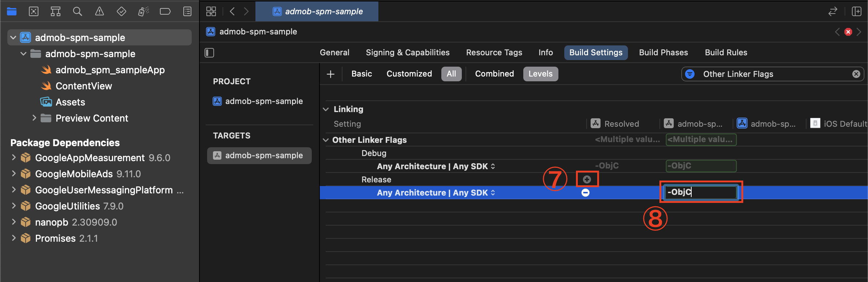This screenshot has width=868, height=282.
Task: Click the Other Linker Flags search field
Action: [772, 74]
